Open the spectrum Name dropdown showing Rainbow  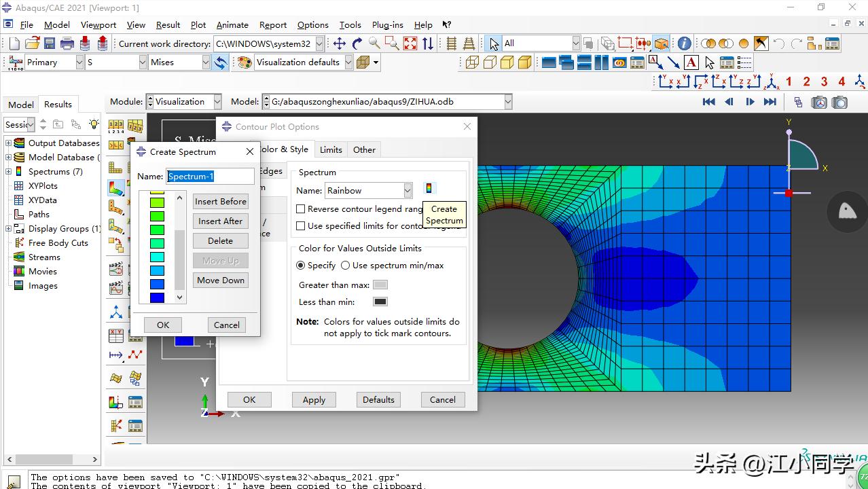point(408,191)
